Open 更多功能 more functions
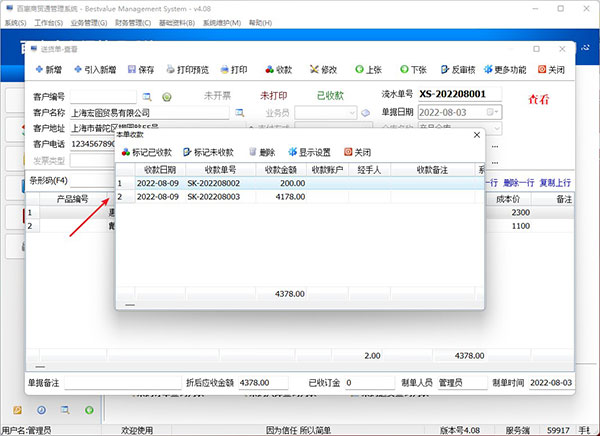Screen dimensions: 600x436 point(505,70)
